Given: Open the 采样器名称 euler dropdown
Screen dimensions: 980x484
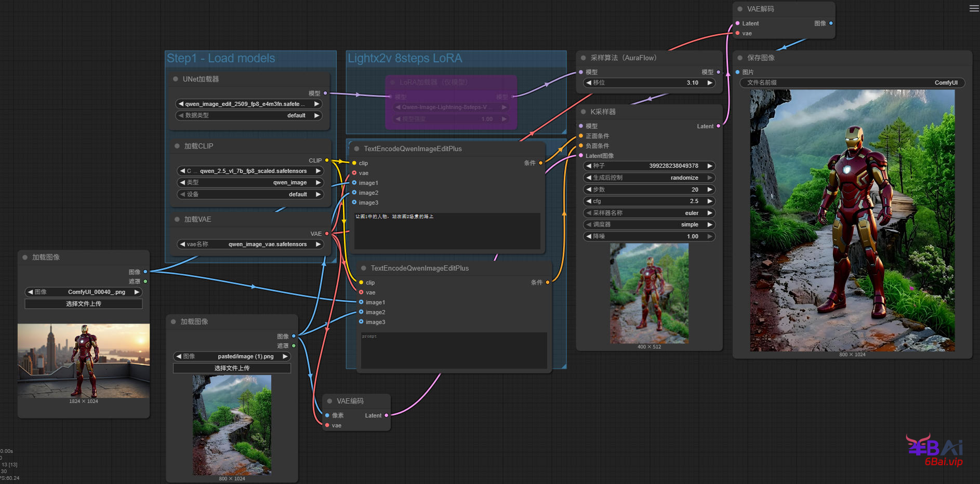Looking at the screenshot, I should [x=649, y=213].
